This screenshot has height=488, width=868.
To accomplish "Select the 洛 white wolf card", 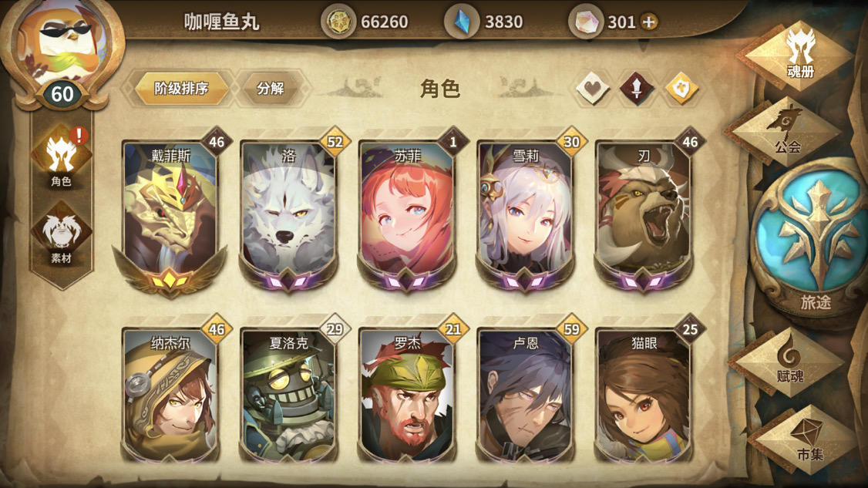I will point(288,214).
